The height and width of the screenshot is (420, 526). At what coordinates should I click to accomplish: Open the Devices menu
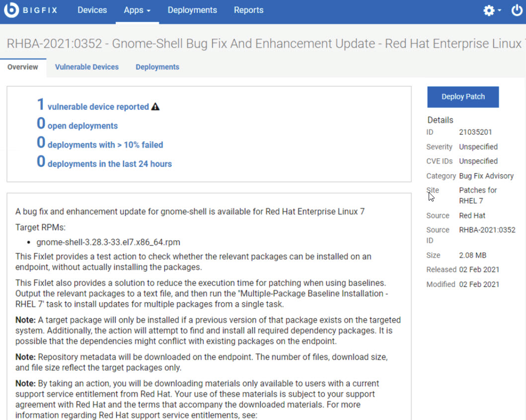tap(92, 10)
